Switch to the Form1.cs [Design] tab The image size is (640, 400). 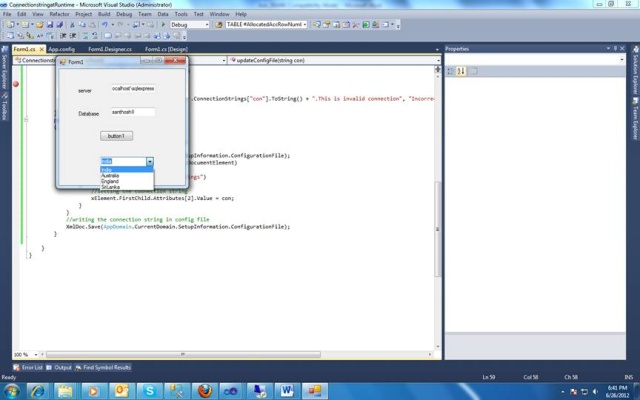166,49
